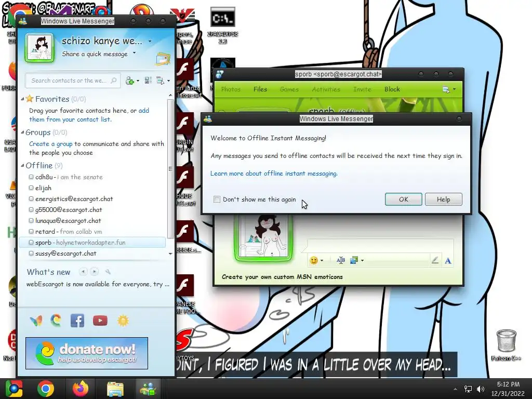
Task: Click the "Create a group" link
Action: [50, 144]
